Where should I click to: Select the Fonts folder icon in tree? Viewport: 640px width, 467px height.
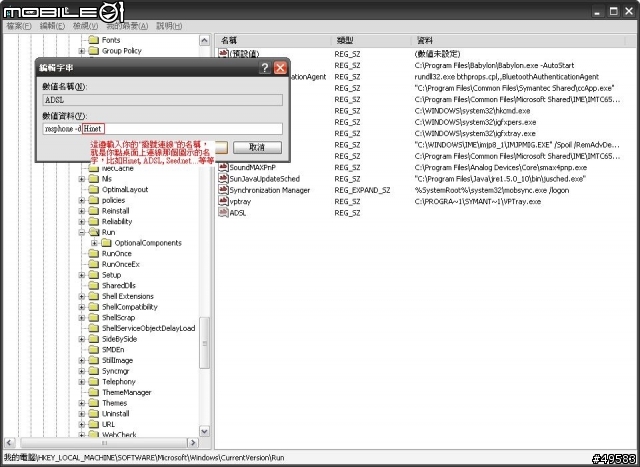pyautogui.click(x=94, y=40)
